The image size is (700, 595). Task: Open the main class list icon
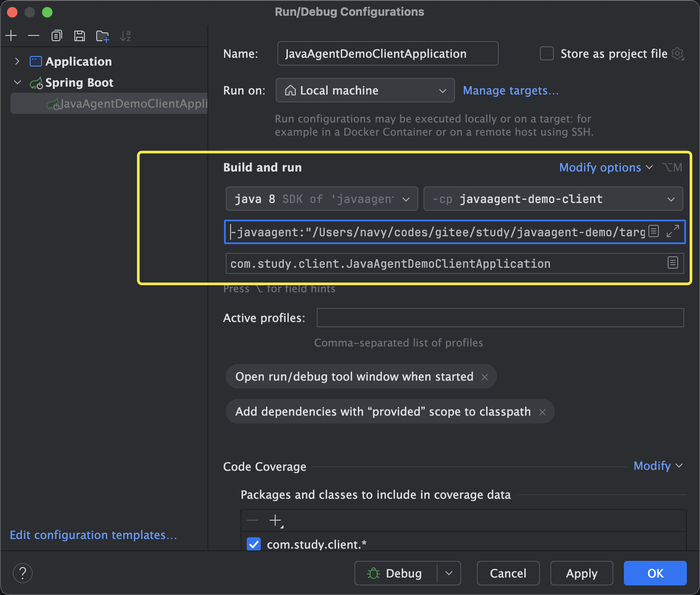(x=673, y=262)
